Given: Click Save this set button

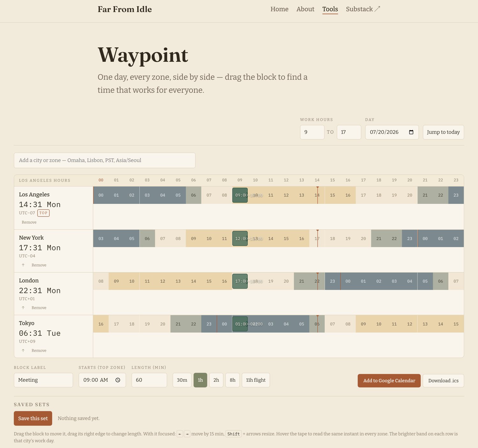Looking at the screenshot, I should [x=33, y=418].
